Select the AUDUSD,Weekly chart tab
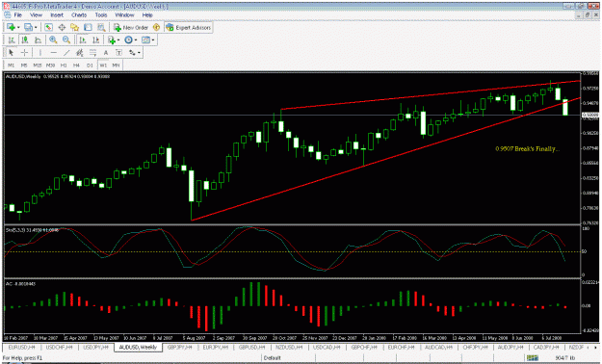The height and width of the screenshot is (364, 602). 138,347
